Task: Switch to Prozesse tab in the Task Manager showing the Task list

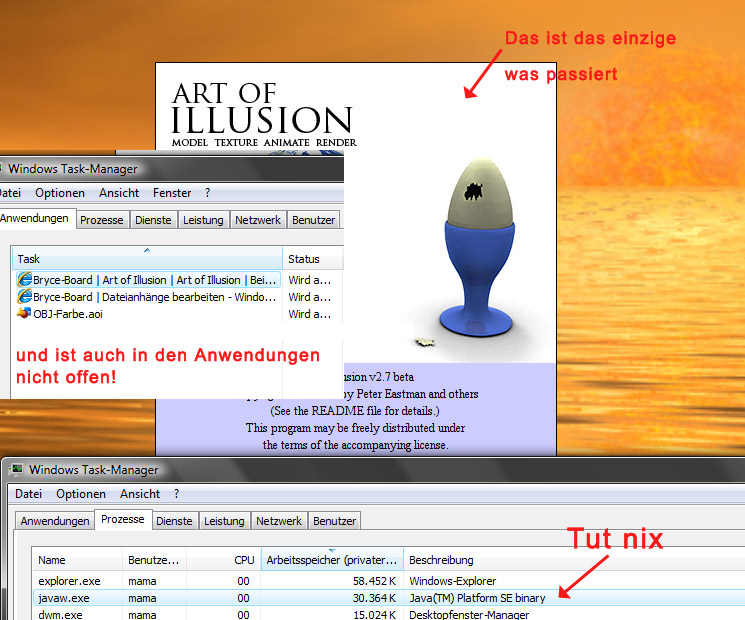Action: 102,220
